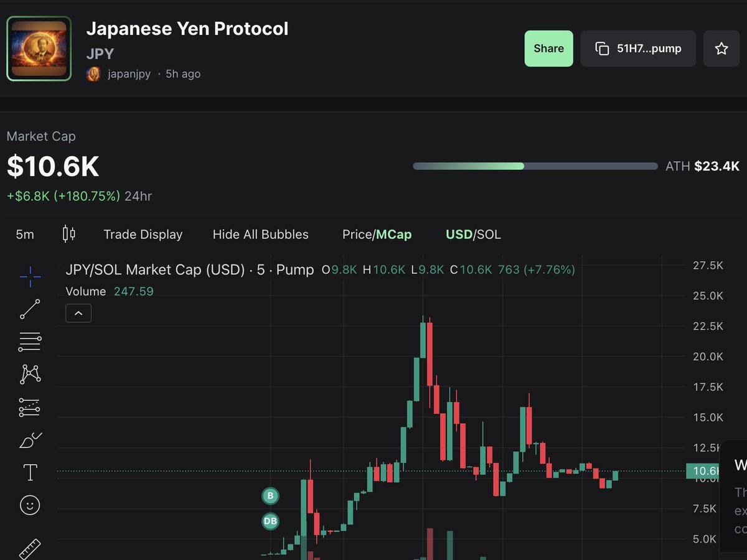Open the japanjpy creator profile
747x560 pixels.
click(128, 73)
